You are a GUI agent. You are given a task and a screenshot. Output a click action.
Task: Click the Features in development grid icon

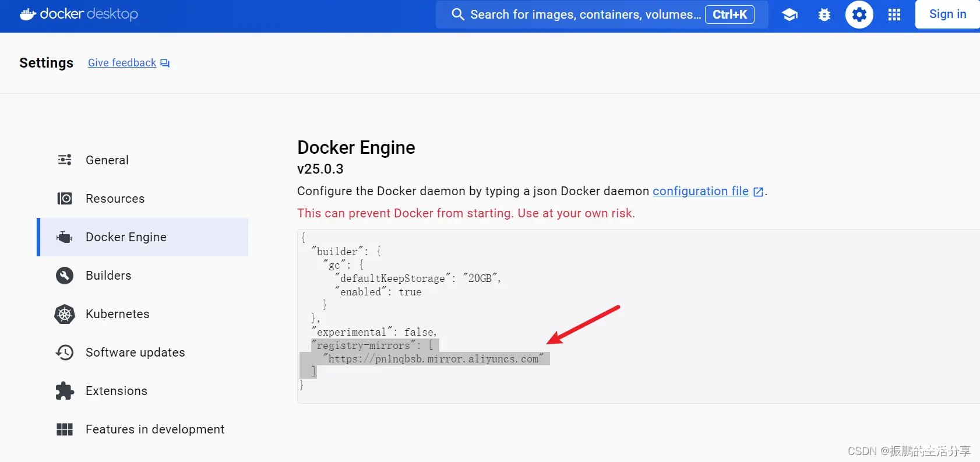[x=65, y=429]
